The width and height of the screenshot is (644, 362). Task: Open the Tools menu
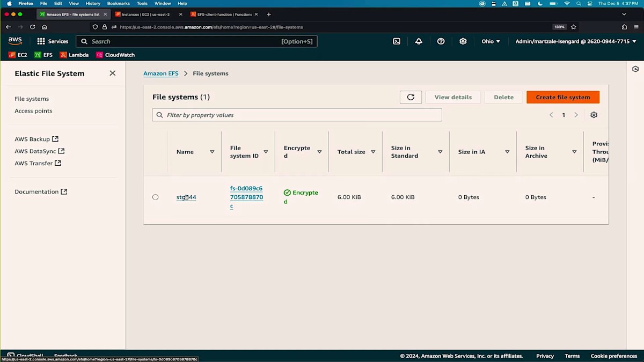pyautogui.click(x=142, y=3)
